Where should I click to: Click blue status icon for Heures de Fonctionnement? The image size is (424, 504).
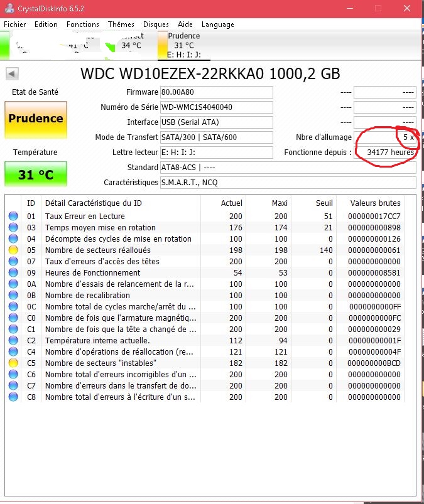[x=13, y=272]
